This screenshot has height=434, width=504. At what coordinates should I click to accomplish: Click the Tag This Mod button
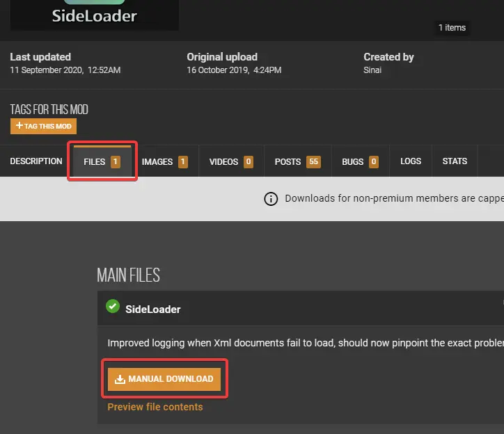[43, 126]
